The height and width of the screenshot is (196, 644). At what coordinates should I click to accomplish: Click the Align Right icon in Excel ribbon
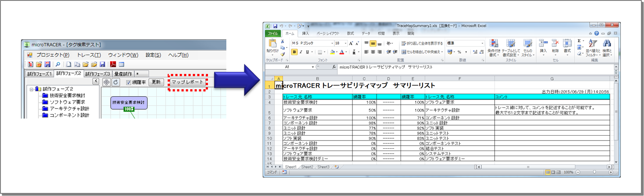pyautogui.click(x=380, y=52)
